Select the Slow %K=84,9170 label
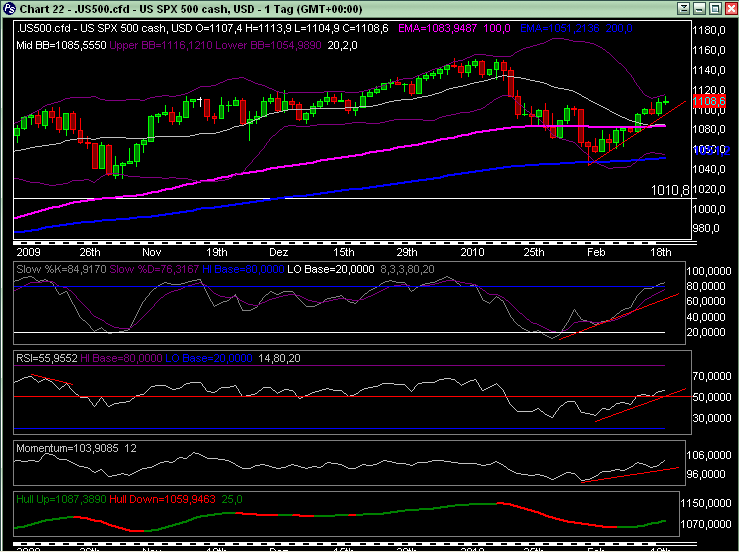This screenshot has height=552, width=739. tap(61, 270)
